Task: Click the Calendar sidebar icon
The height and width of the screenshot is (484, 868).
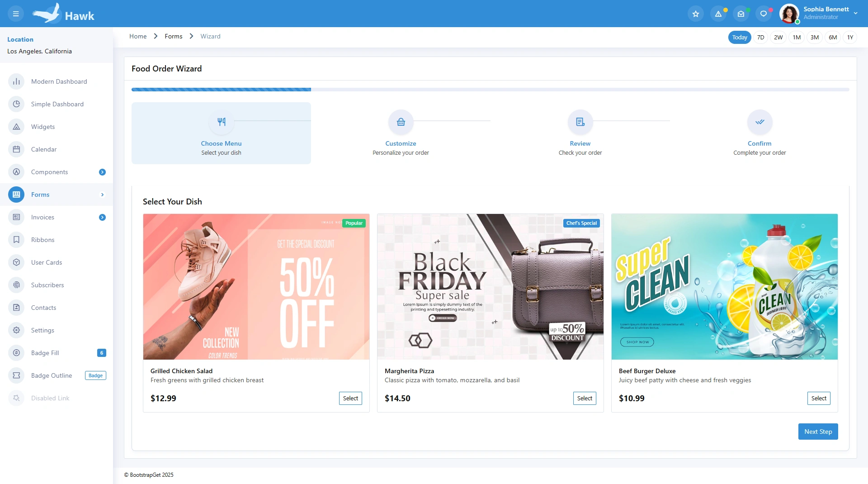Action: pyautogui.click(x=16, y=149)
